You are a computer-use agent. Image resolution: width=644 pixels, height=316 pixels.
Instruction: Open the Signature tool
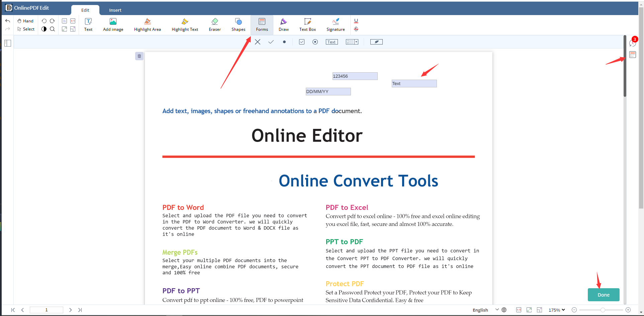pyautogui.click(x=336, y=24)
